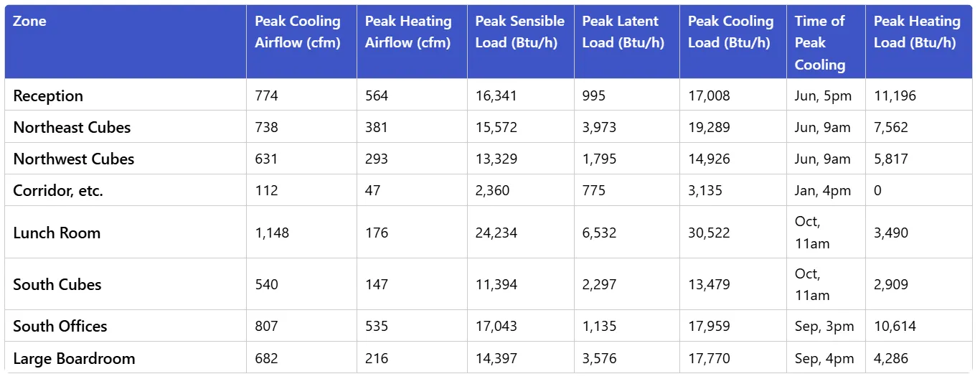Click the Peak Cooling Airflow column header
The image size is (980, 379).
tap(298, 32)
